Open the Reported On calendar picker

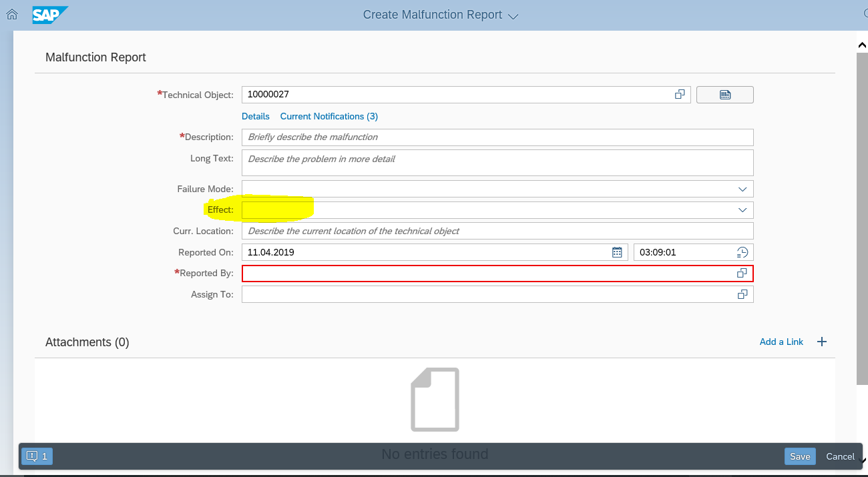click(617, 252)
